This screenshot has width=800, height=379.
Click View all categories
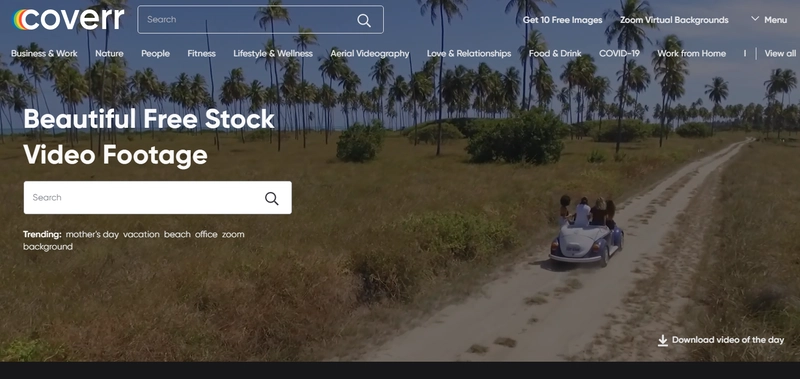780,54
